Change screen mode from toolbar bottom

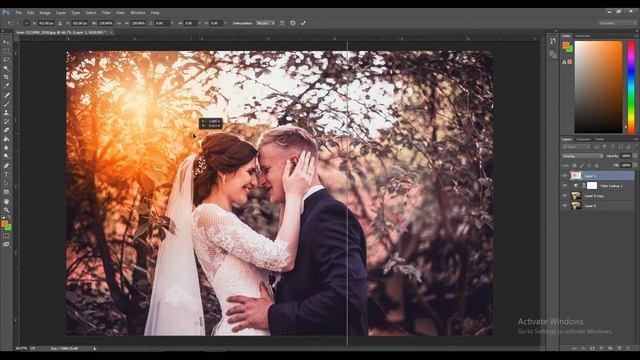coord(6,244)
